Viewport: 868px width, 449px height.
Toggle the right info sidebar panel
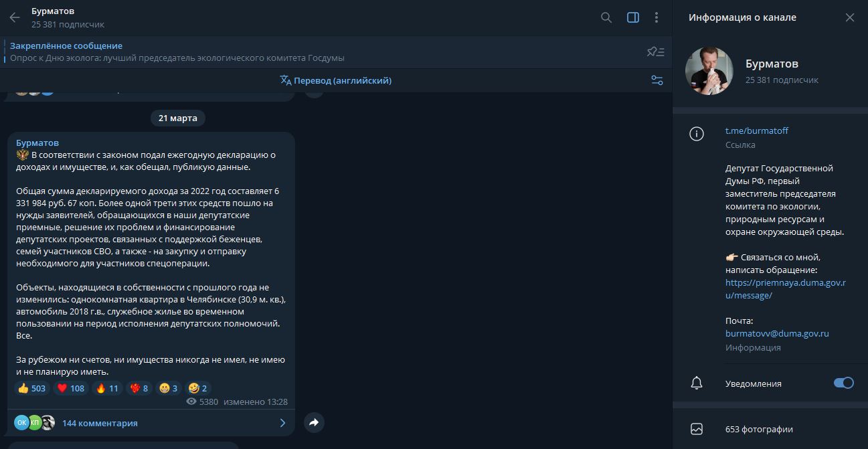(632, 18)
